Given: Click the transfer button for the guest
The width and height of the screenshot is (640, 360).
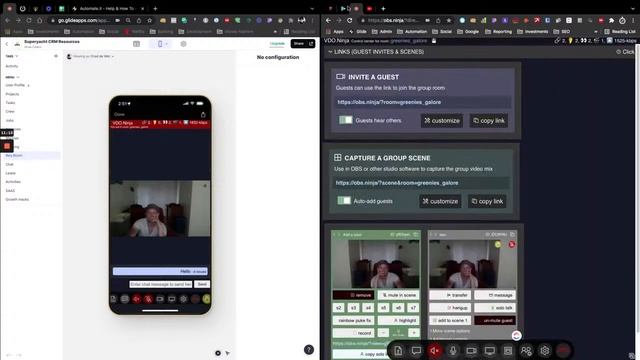Looking at the screenshot, I should [x=450, y=295].
